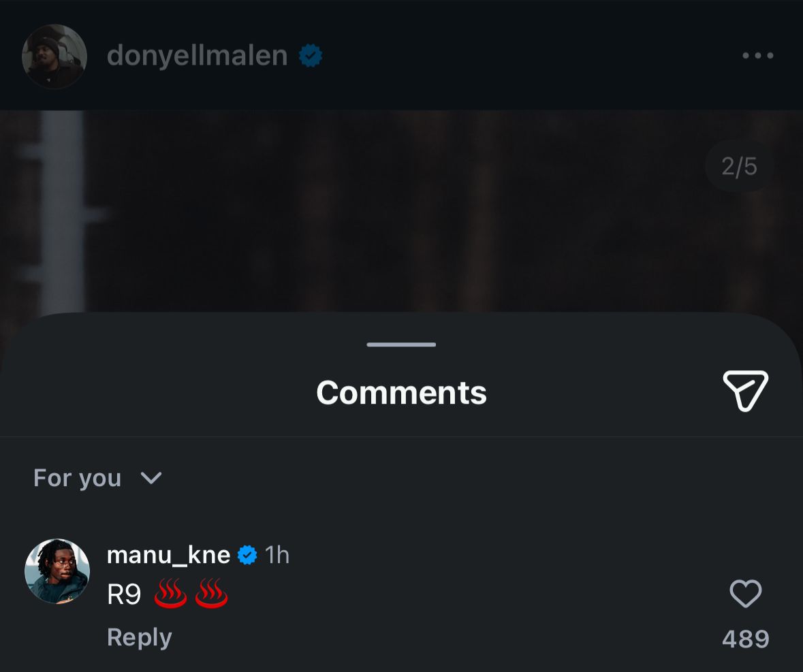The image size is (803, 672).
Task: View the 489 likes count
Action: (745, 639)
